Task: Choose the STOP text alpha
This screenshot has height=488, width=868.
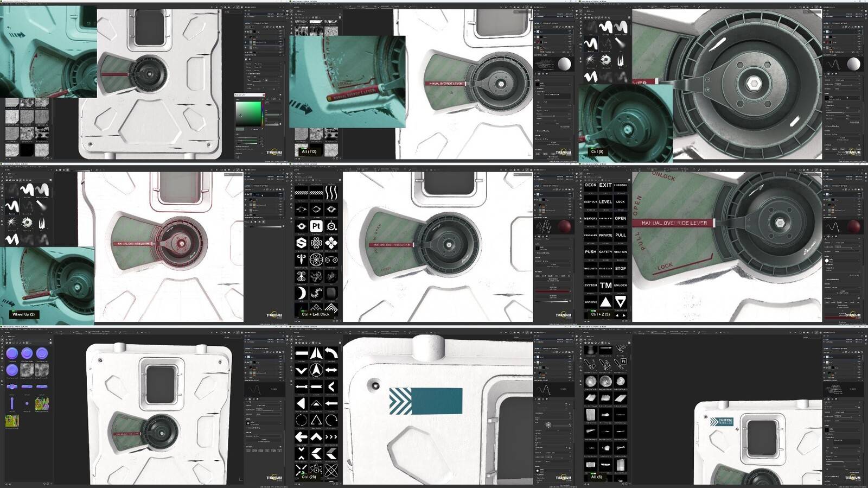Action: pos(621,269)
